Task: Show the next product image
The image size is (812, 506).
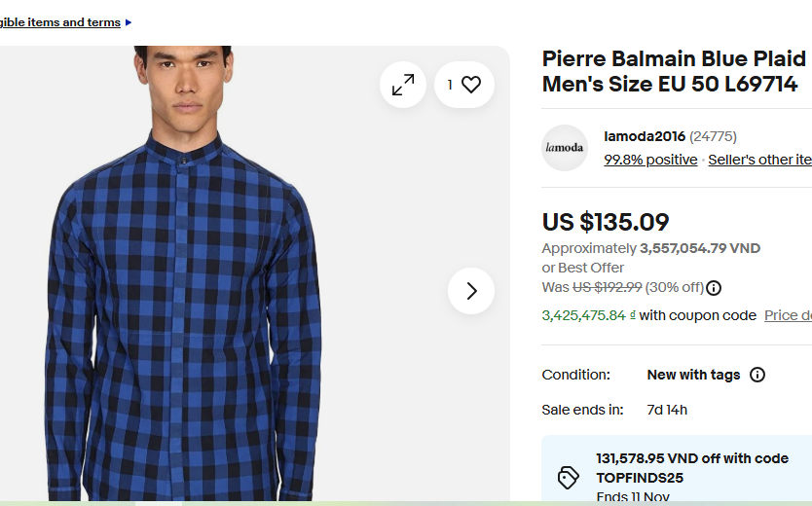Action: [471, 291]
